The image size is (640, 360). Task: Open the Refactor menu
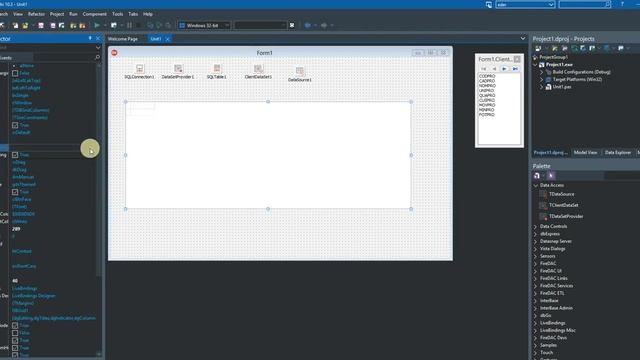(x=36, y=14)
